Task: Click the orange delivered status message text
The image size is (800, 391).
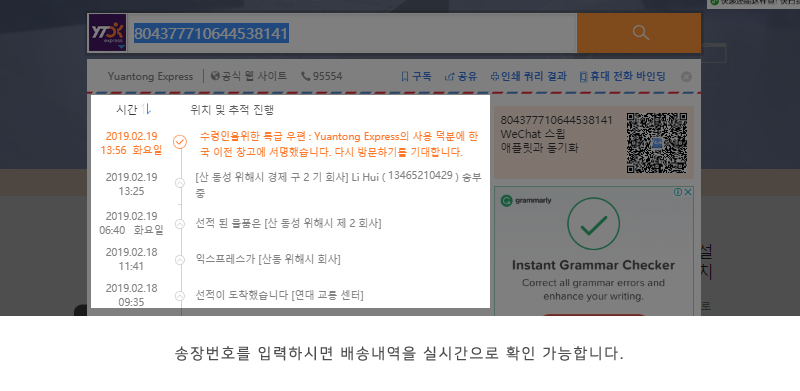Action: click(339, 144)
